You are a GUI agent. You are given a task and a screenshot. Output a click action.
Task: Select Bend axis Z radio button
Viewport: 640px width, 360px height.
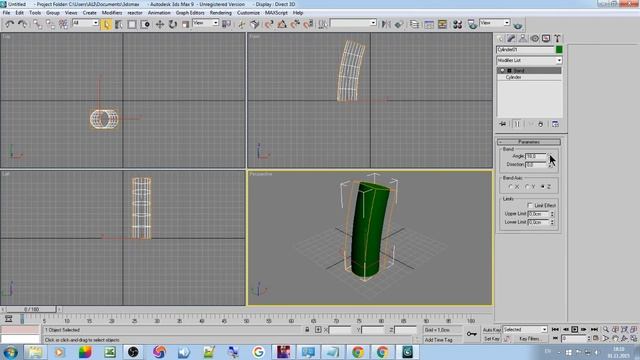pos(543,187)
